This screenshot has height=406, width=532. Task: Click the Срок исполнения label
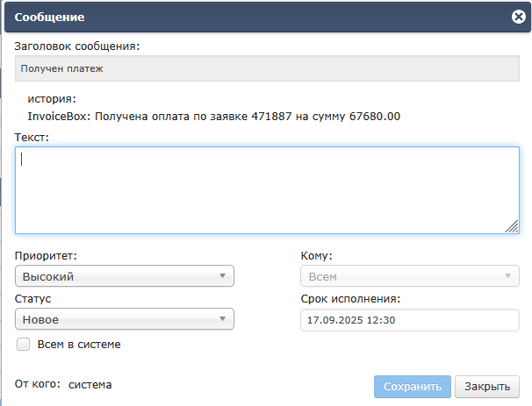[349, 299]
